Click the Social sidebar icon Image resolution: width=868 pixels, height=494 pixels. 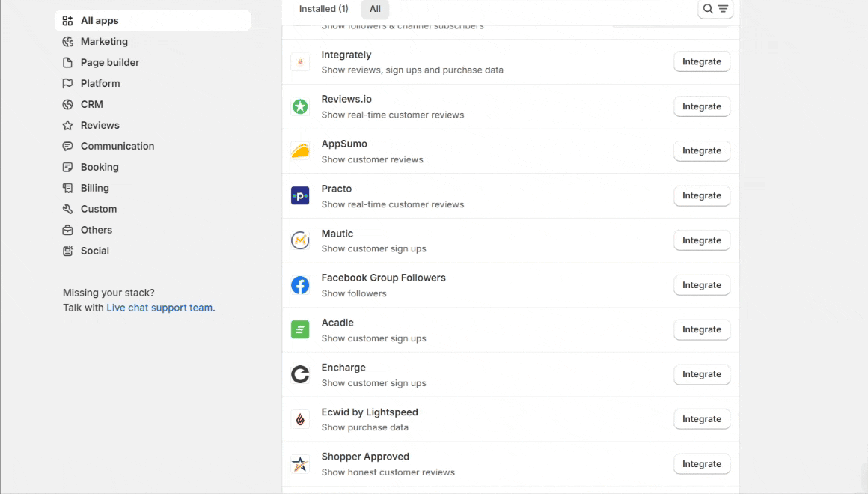coord(67,251)
